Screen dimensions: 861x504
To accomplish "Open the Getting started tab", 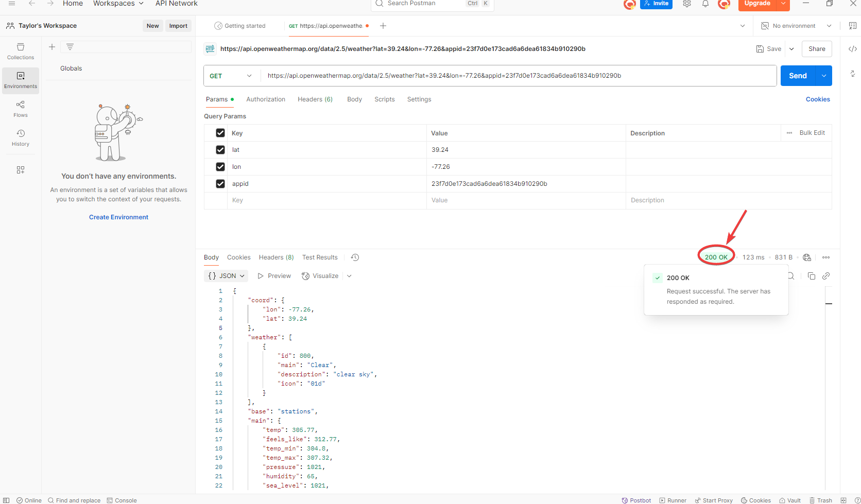I will pyautogui.click(x=240, y=26).
